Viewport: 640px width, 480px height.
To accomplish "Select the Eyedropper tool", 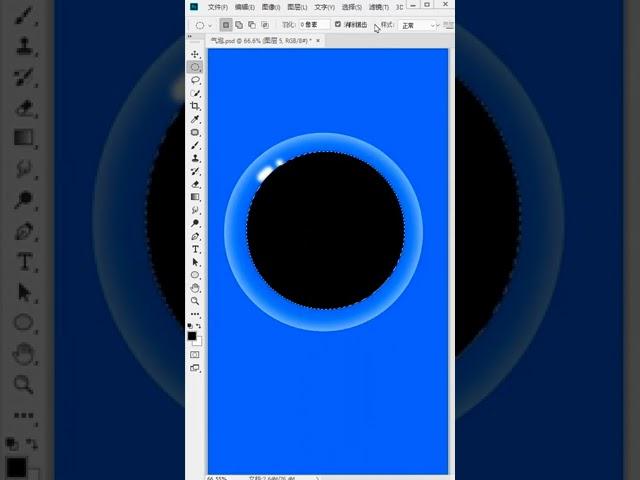I will (195, 119).
